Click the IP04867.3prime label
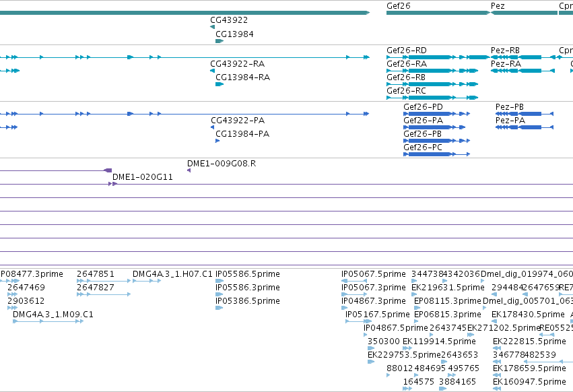The height and width of the screenshot is (392, 573). click(x=374, y=301)
